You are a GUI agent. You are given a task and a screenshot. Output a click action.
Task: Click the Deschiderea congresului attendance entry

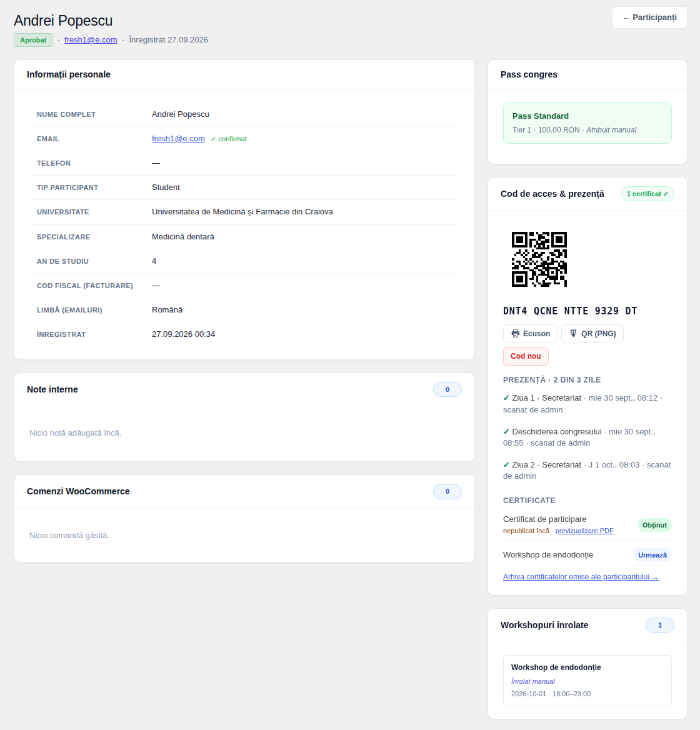(x=587, y=437)
